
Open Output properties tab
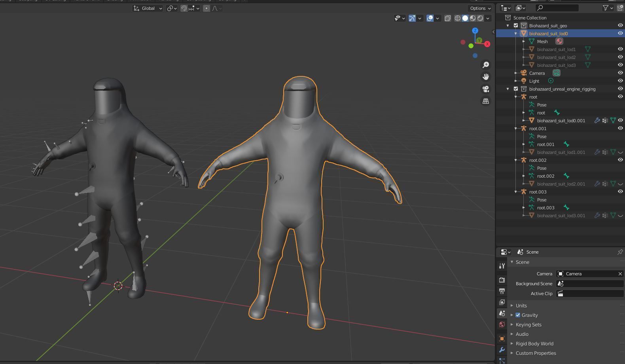click(x=502, y=291)
